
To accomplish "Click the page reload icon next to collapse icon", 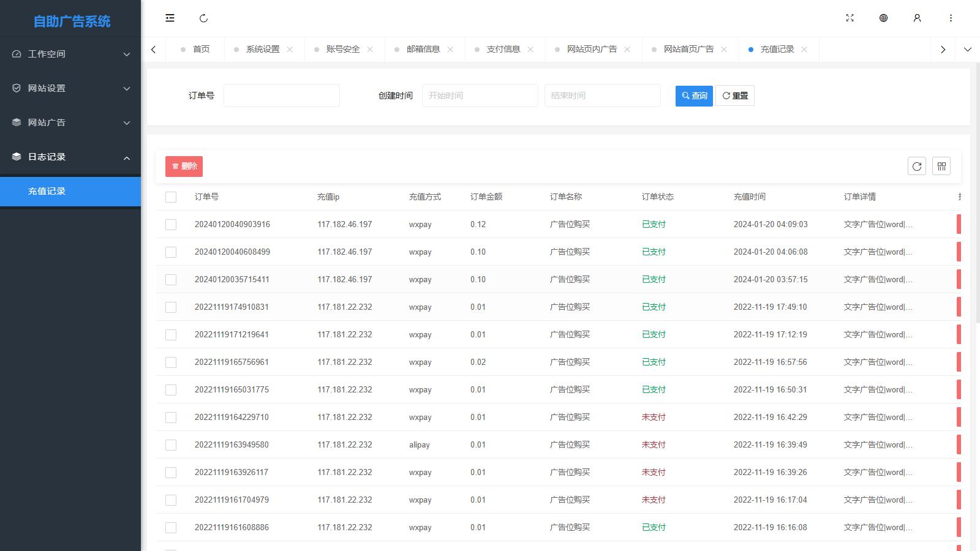I will (203, 18).
